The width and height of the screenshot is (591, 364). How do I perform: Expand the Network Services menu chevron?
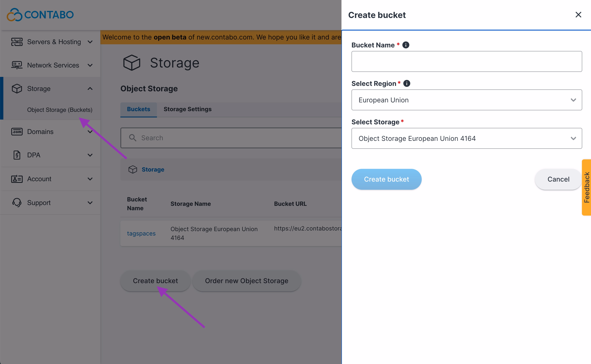tap(90, 65)
